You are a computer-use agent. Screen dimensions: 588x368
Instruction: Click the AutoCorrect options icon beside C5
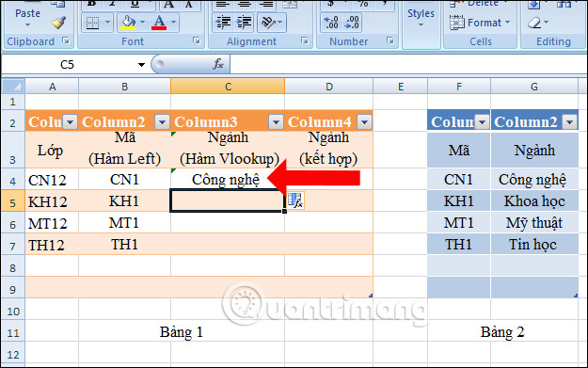click(295, 200)
